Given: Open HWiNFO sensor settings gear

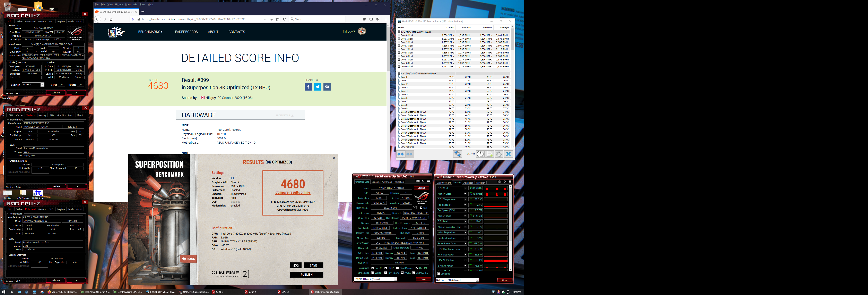Looking at the screenshot, I should click(499, 154).
